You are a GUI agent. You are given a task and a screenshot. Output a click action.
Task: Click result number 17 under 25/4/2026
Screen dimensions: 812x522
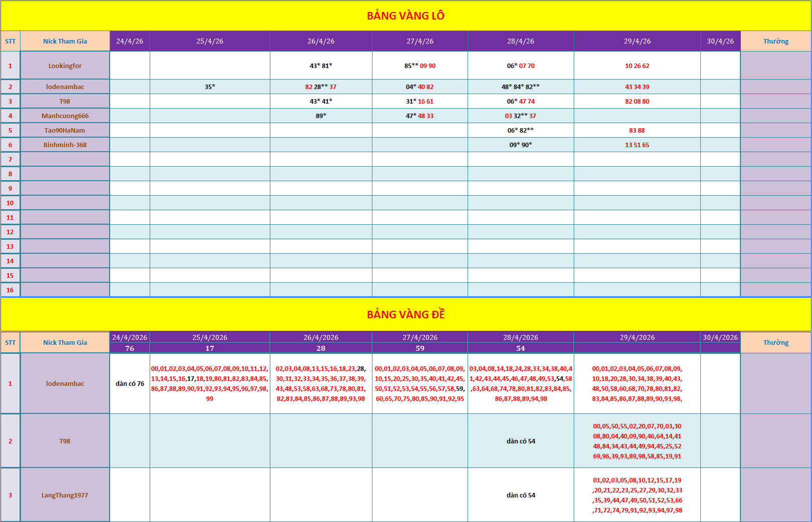point(210,348)
